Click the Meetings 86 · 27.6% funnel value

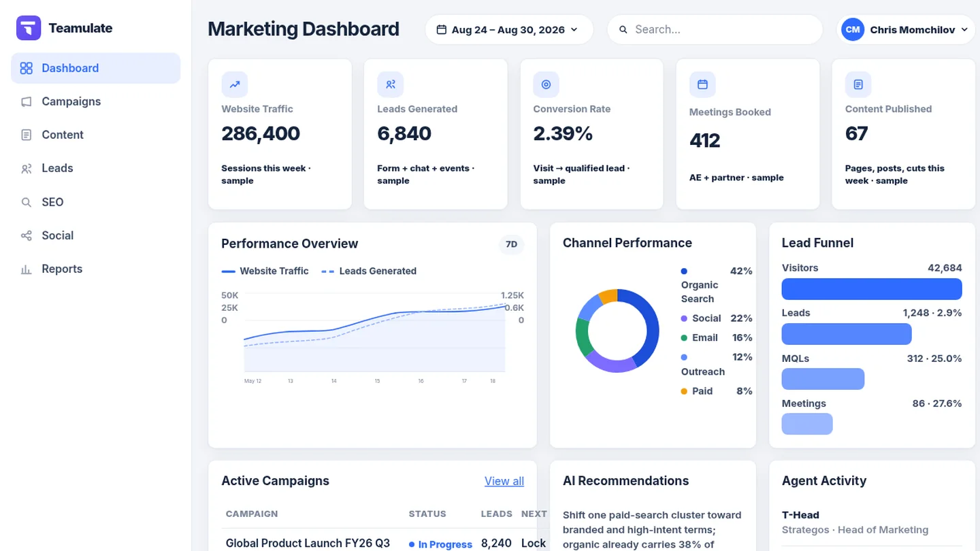tap(937, 403)
